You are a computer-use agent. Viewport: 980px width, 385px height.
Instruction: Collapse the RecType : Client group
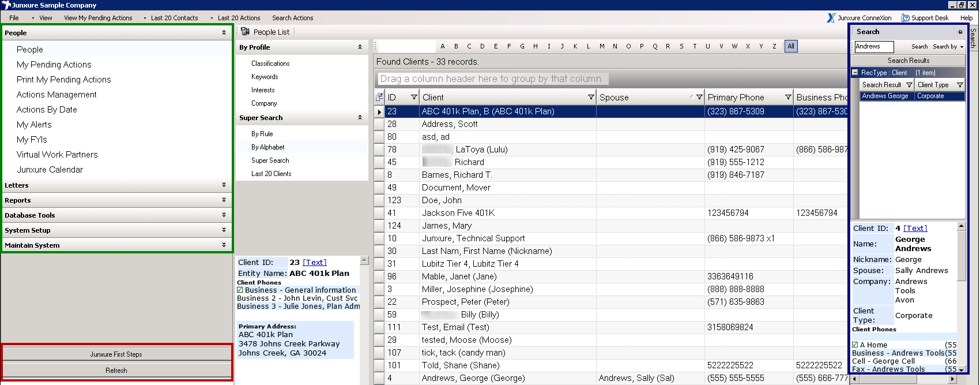pos(855,73)
